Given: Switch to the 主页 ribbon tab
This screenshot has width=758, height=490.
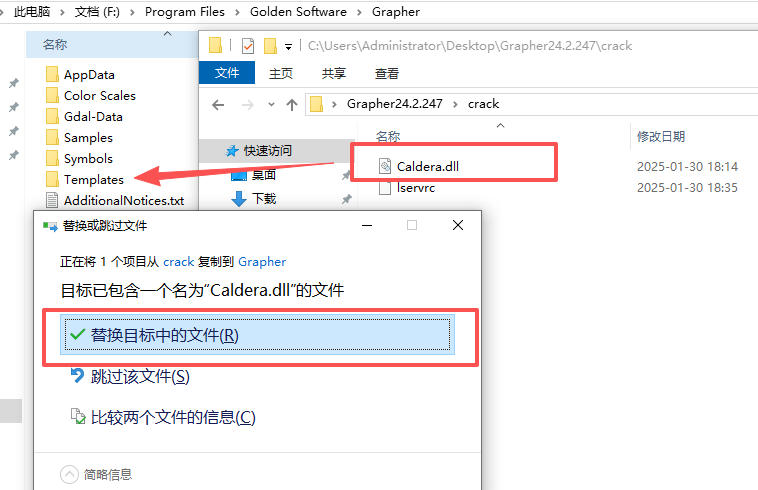Looking at the screenshot, I should (x=280, y=73).
